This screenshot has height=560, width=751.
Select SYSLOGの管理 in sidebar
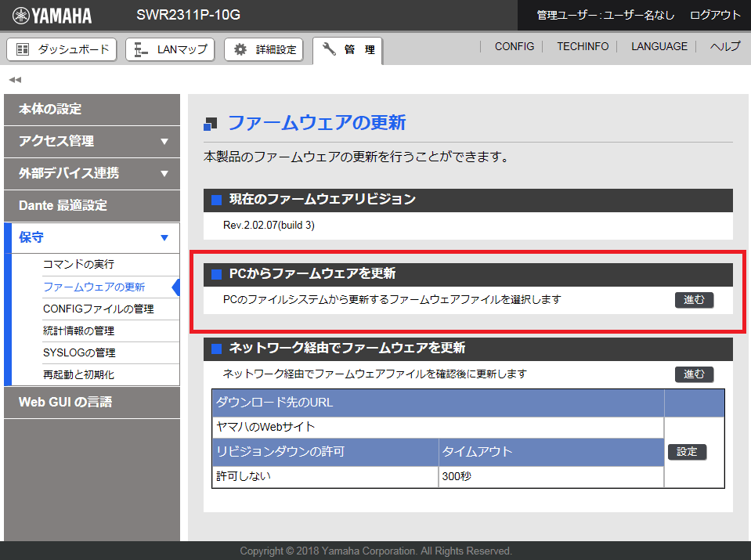pos(79,352)
